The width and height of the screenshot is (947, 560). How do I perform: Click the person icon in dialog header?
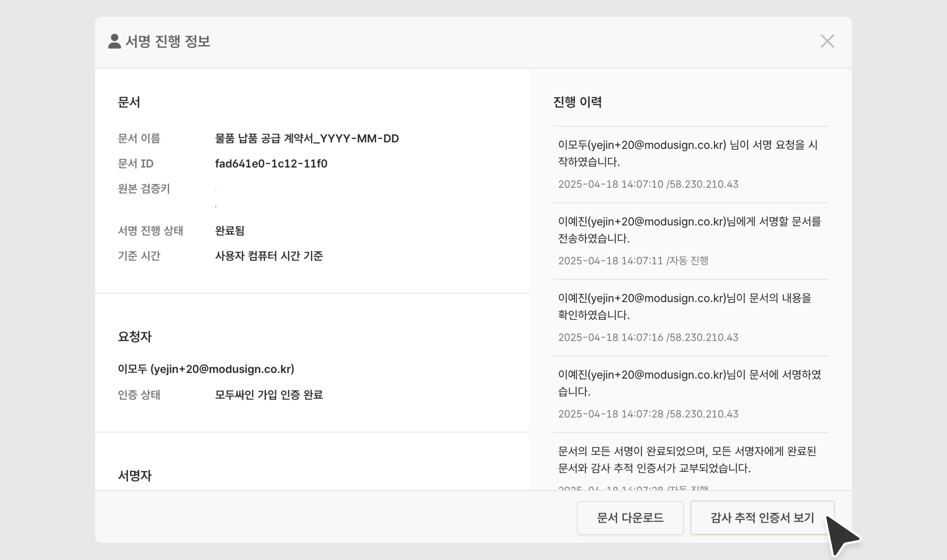[x=114, y=41]
